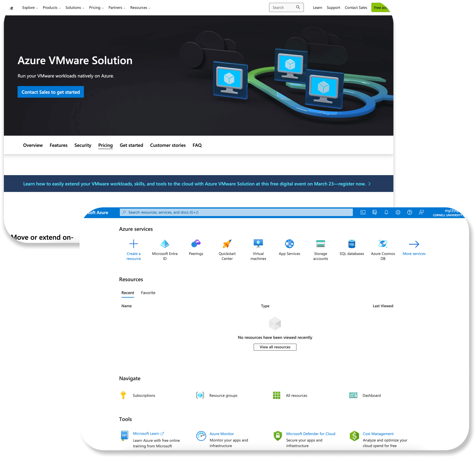Open Cloud Shell icon in portal header

363,212
